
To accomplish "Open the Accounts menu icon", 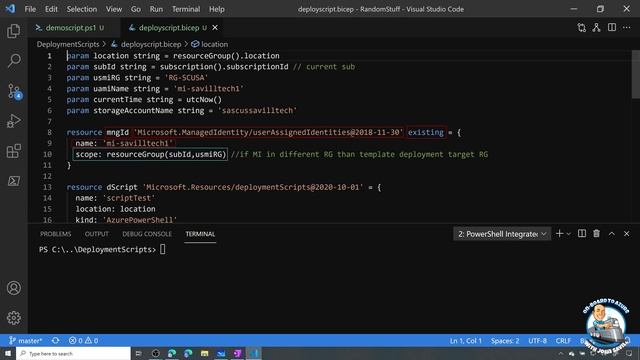I will click(13, 288).
